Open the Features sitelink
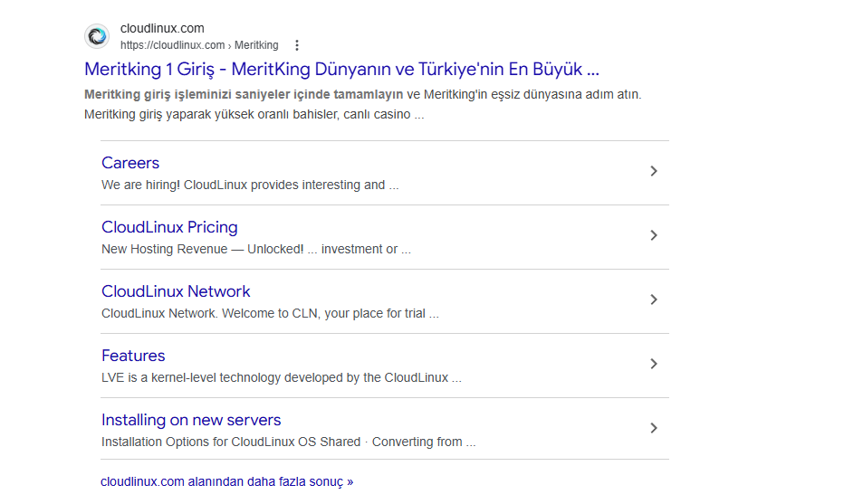The width and height of the screenshot is (844, 504). click(x=133, y=356)
